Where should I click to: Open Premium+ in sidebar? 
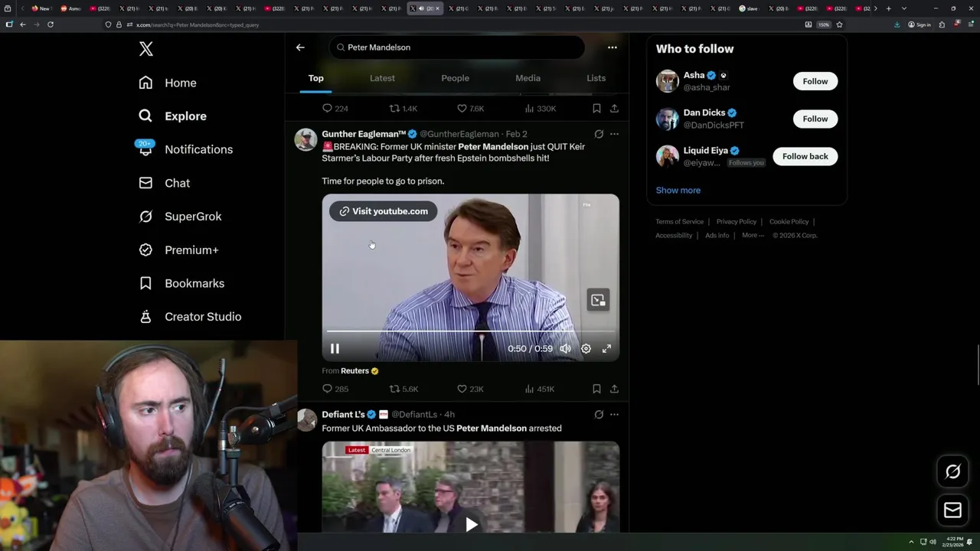pyautogui.click(x=178, y=249)
